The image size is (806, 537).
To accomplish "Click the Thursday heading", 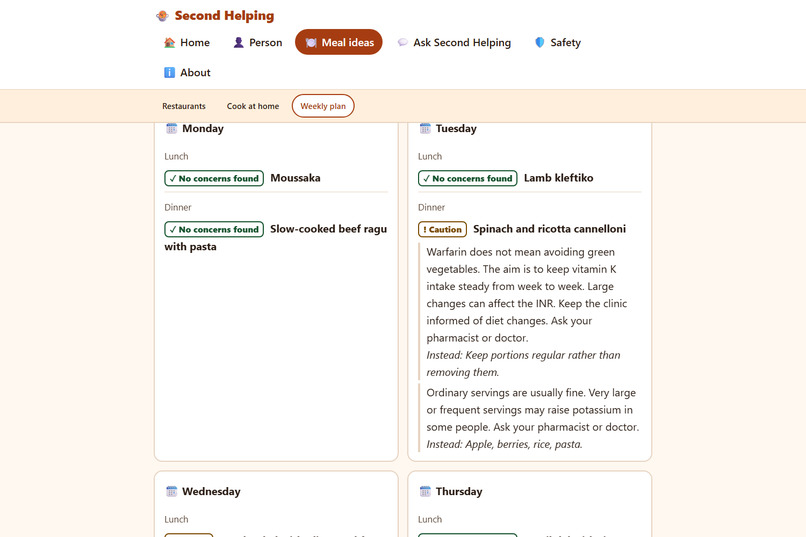I will coord(459,491).
